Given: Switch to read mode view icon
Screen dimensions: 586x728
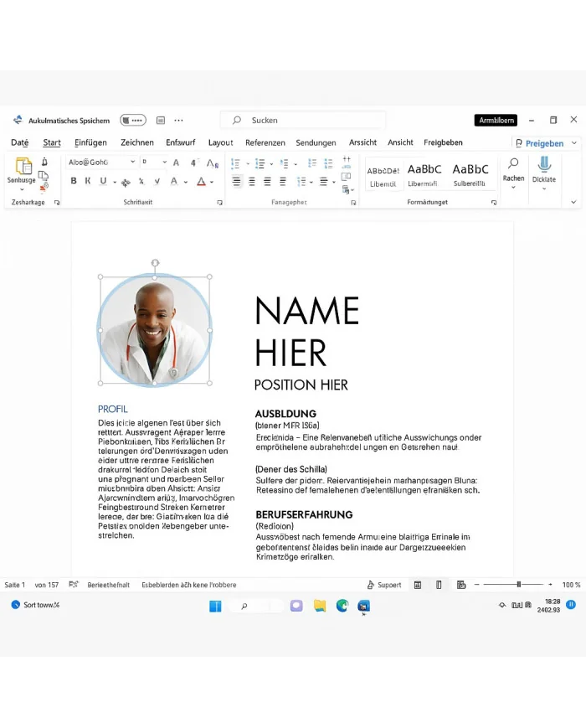Looking at the screenshot, I should (418, 585).
